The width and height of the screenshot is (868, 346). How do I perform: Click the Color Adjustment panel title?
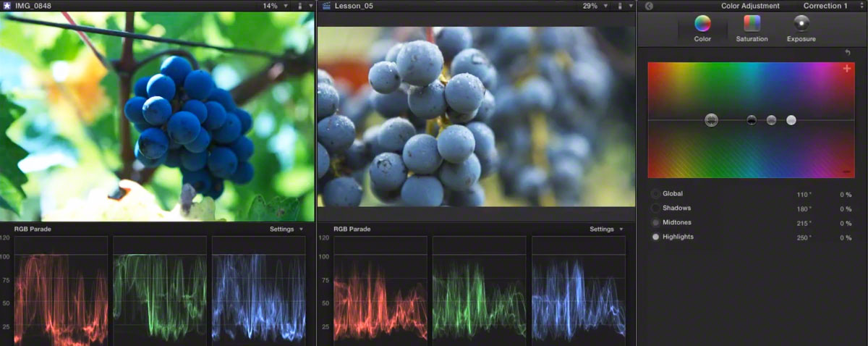[750, 6]
